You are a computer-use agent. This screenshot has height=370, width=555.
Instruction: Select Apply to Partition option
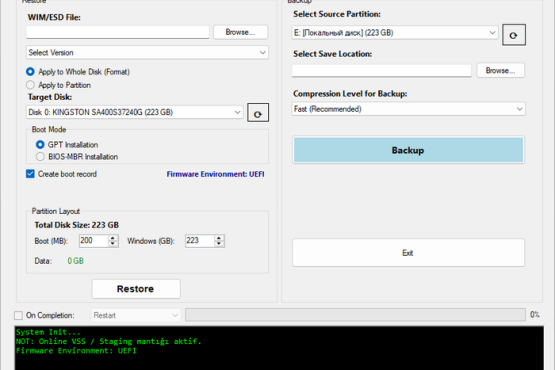[x=59, y=85]
